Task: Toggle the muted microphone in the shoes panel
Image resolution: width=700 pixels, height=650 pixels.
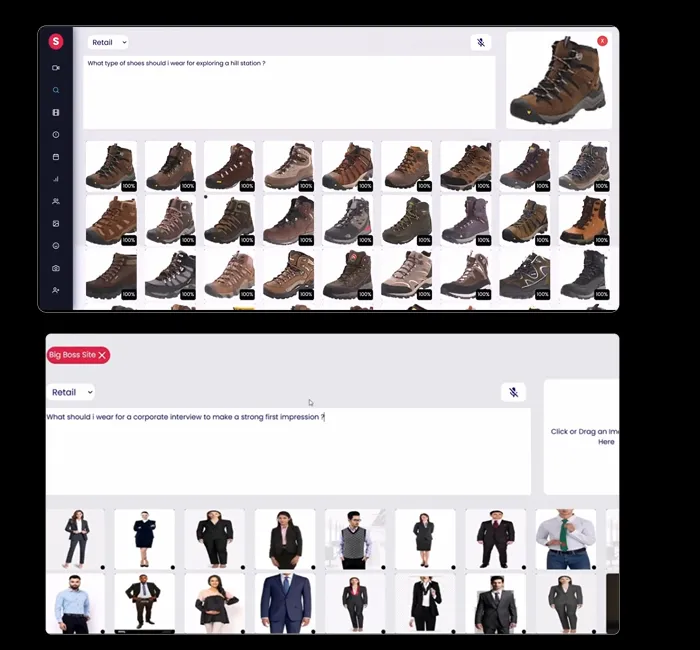Action: pos(481,43)
